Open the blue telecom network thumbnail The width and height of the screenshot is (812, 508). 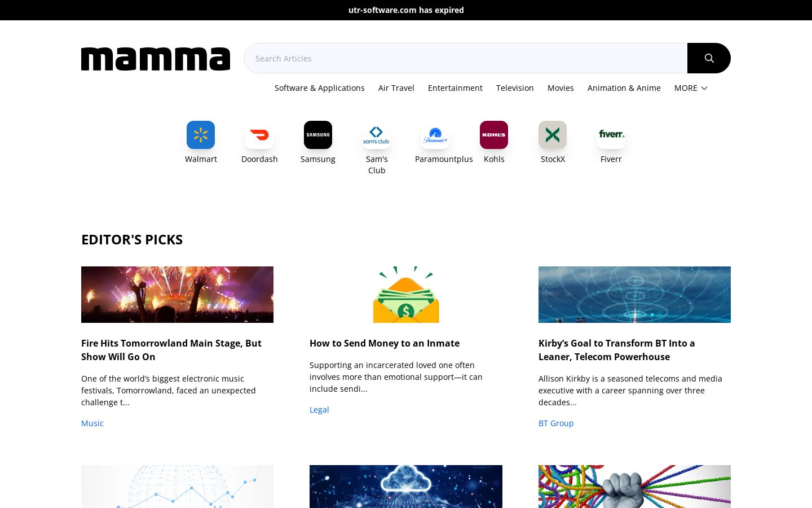coord(634,295)
